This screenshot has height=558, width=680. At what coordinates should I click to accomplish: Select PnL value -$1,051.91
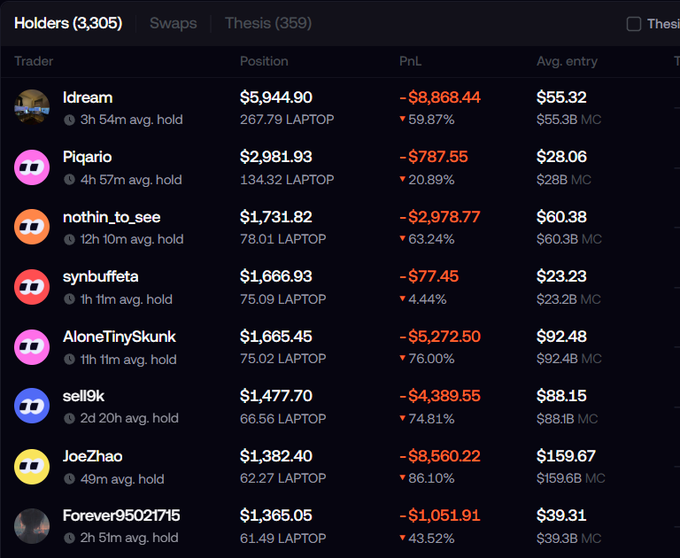[440, 516]
